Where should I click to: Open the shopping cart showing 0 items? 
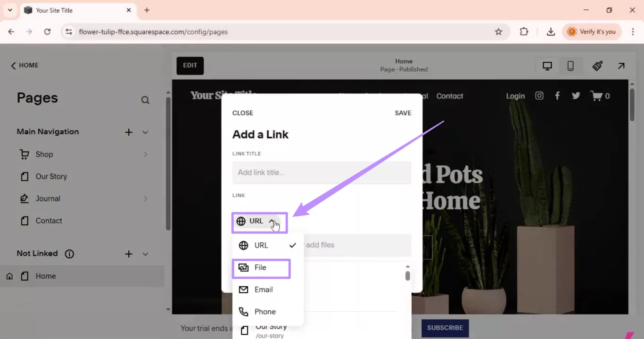click(600, 96)
